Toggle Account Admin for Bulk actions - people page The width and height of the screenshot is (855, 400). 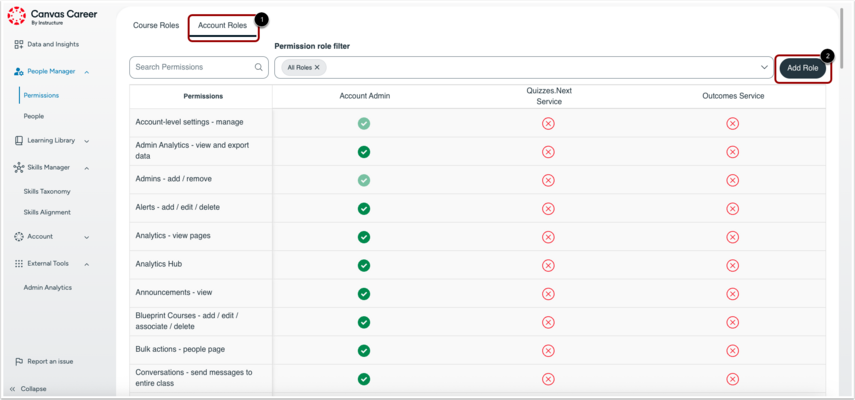click(364, 350)
